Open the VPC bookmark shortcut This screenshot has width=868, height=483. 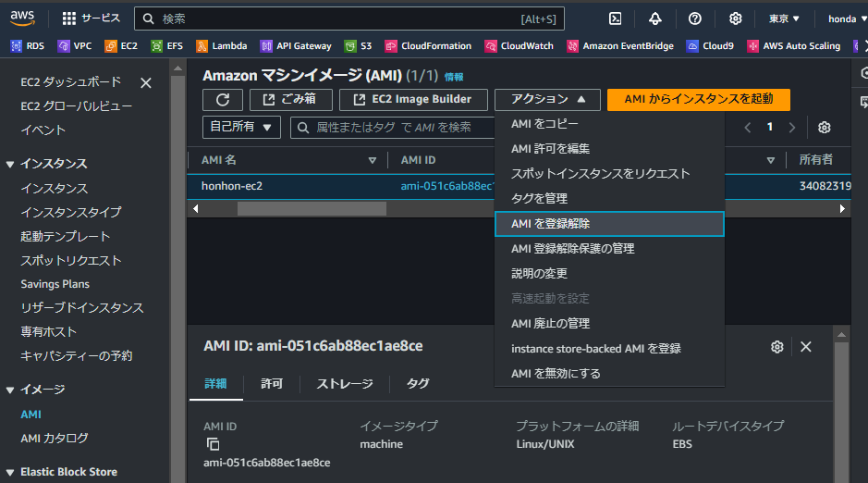click(x=75, y=46)
